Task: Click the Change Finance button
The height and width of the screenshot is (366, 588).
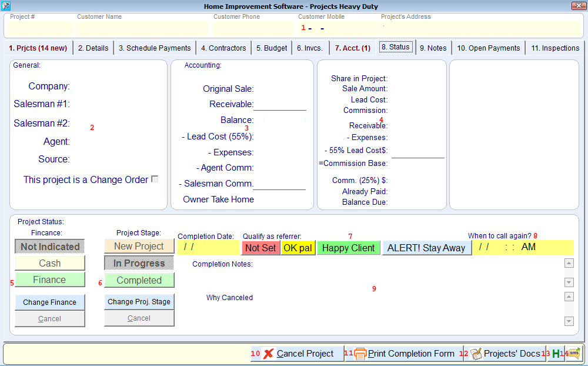Action: [x=50, y=302]
